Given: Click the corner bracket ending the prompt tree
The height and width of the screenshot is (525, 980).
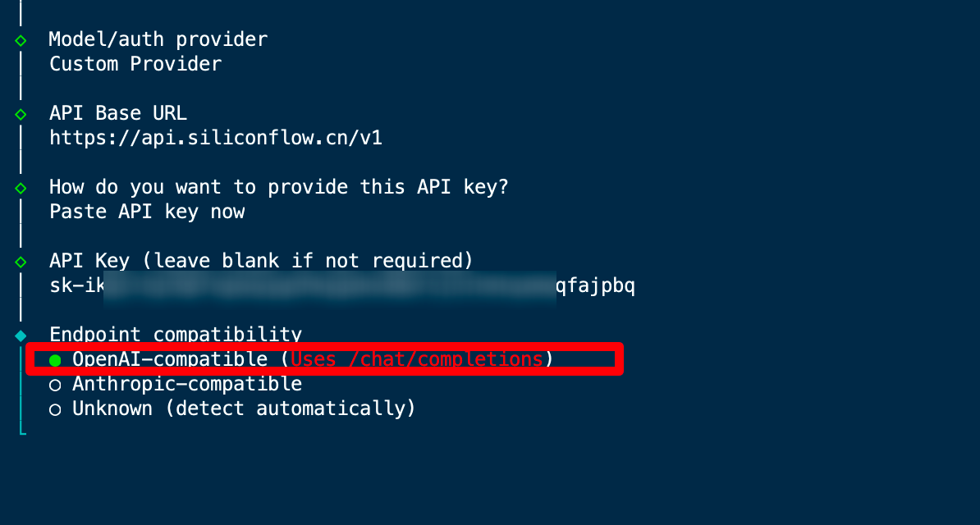Looking at the screenshot, I should pyautogui.click(x=22, y=429).
